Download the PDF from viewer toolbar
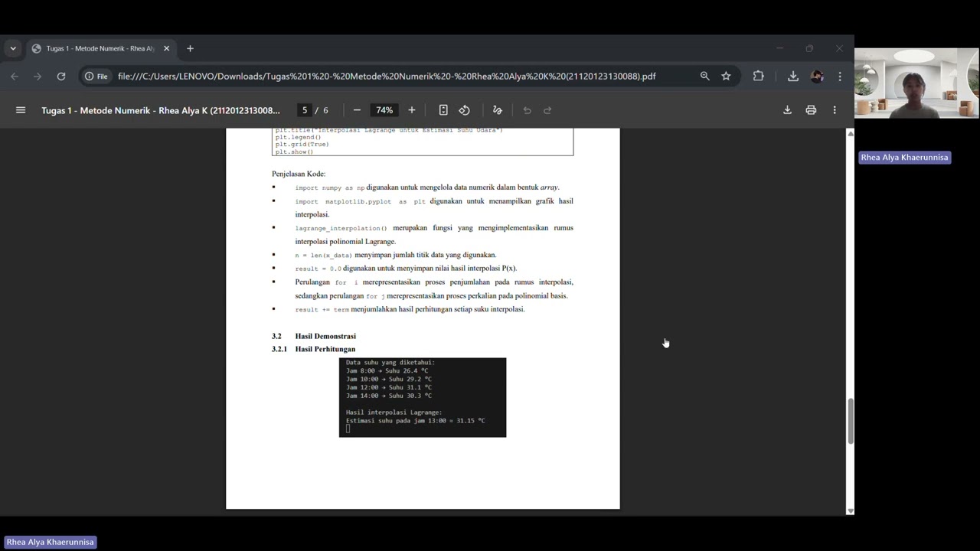The width and height of the screenshot is (980, 551). (x=787, y=110)
